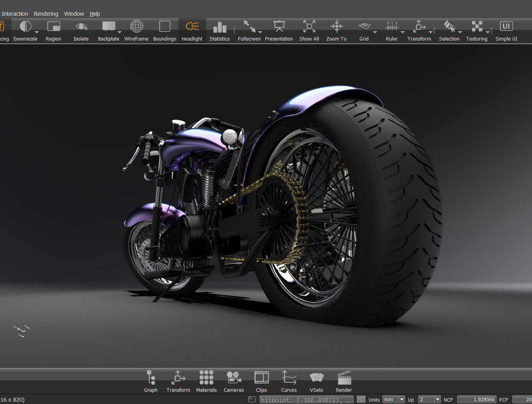This screenshot has height=404, width=532.
Task: Open the Window menu
Action: [74, 14]
